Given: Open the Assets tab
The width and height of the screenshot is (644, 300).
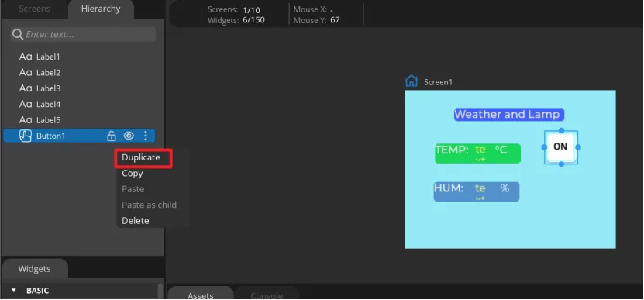Looking at the screenshot, I should click(201, 295).
